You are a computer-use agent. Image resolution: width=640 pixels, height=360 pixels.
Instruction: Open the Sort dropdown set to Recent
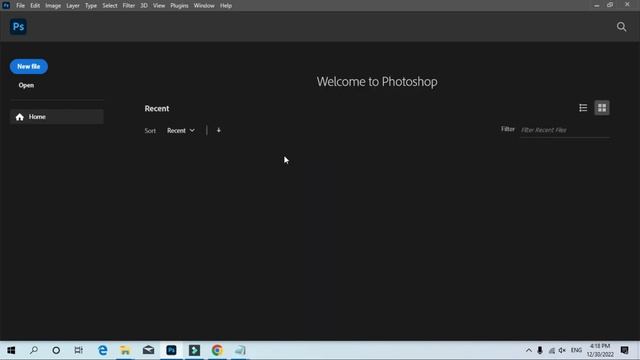[x=181, y=131]
